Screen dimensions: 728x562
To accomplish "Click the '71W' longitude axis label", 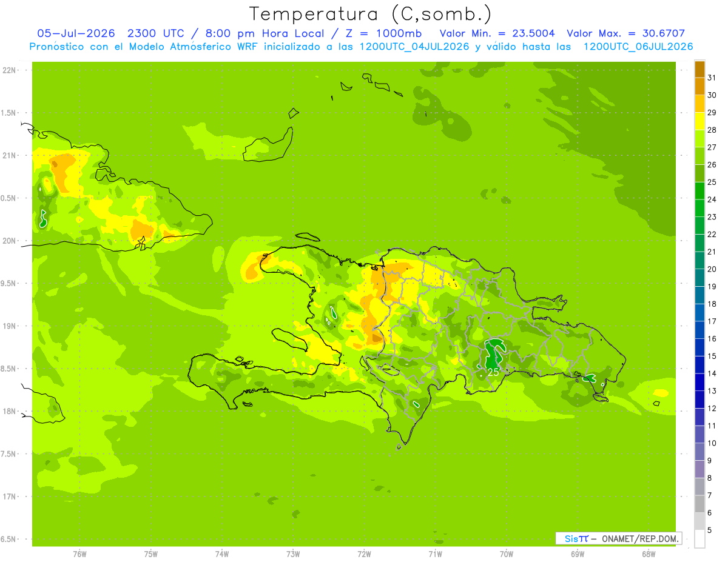I will (435, 554).
